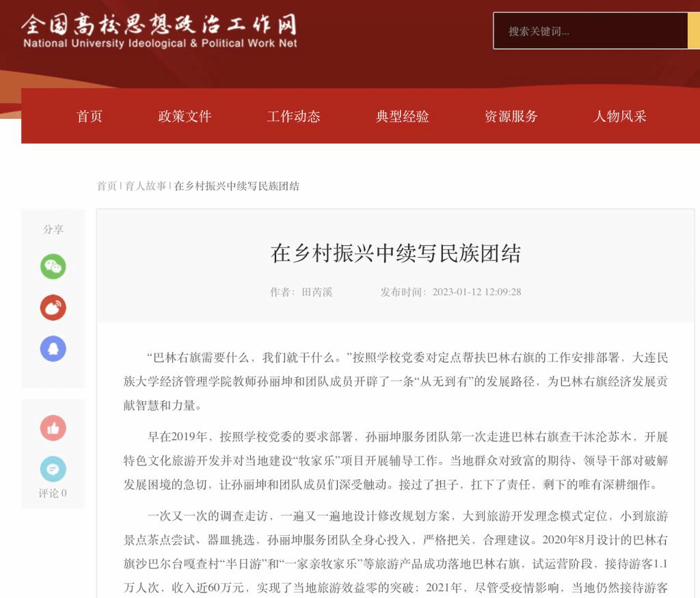Like the article with the thumbs-up icon
The height and width of the screenshot is (598, 700).
[x=53, y=428]
